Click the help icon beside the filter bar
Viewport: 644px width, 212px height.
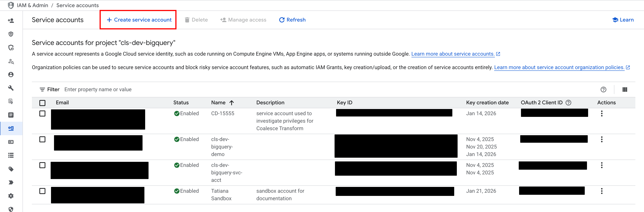(x=603, y=89)
